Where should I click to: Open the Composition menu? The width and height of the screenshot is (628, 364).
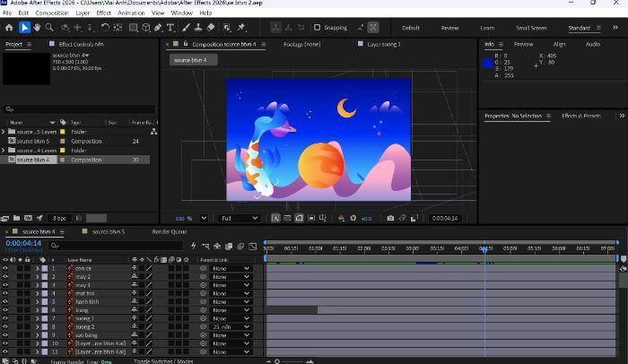(x=52, y=13)
